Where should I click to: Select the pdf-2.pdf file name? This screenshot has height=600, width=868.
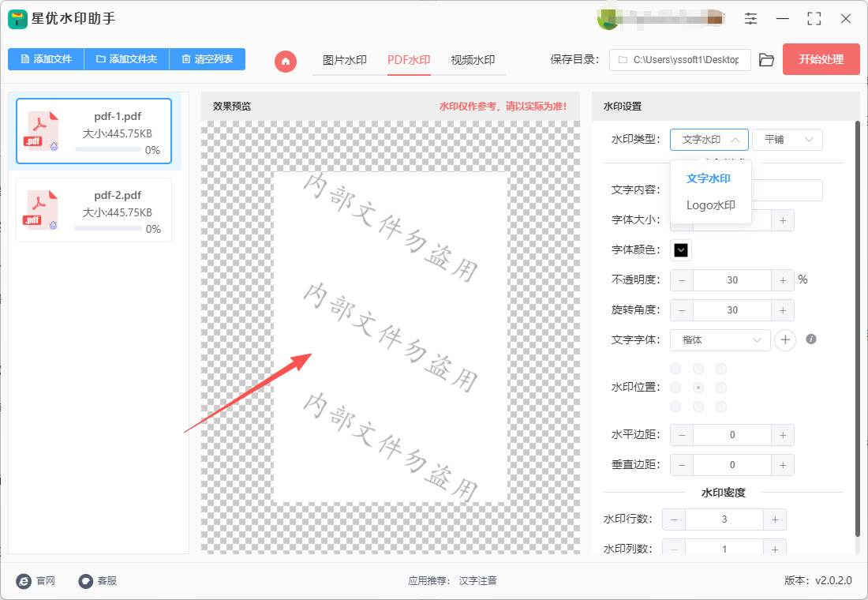[x=118, y=195]
